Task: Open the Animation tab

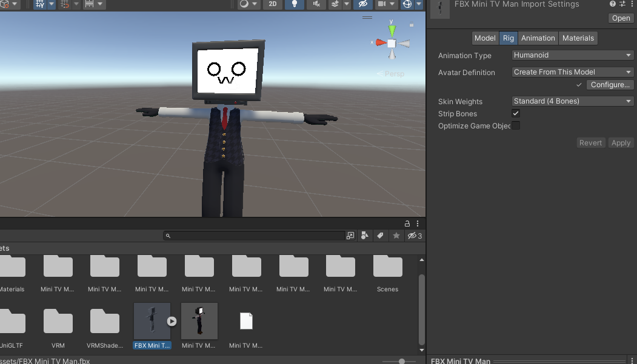Action: (538, 38)
